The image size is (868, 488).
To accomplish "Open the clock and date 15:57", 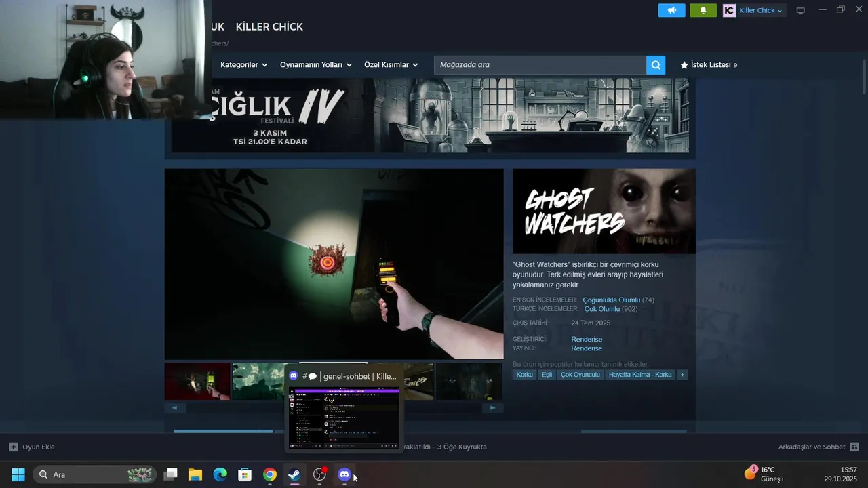I will (x=841, y=474).
